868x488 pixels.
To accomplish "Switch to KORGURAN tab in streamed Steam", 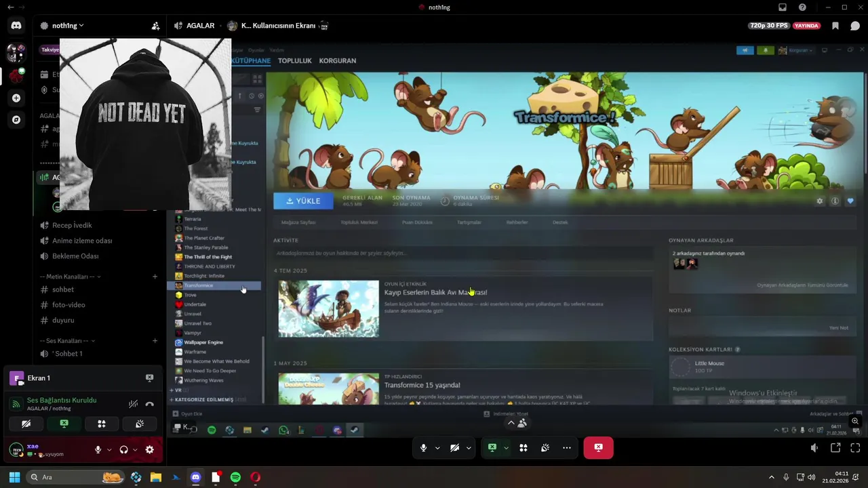I will click(337, 61).
